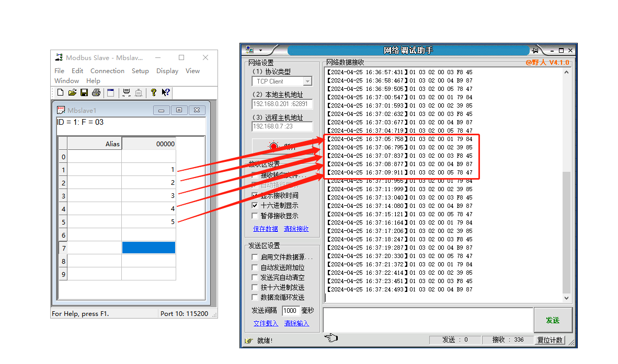Select the highlighted blue cell in row 7

point(148,248)
